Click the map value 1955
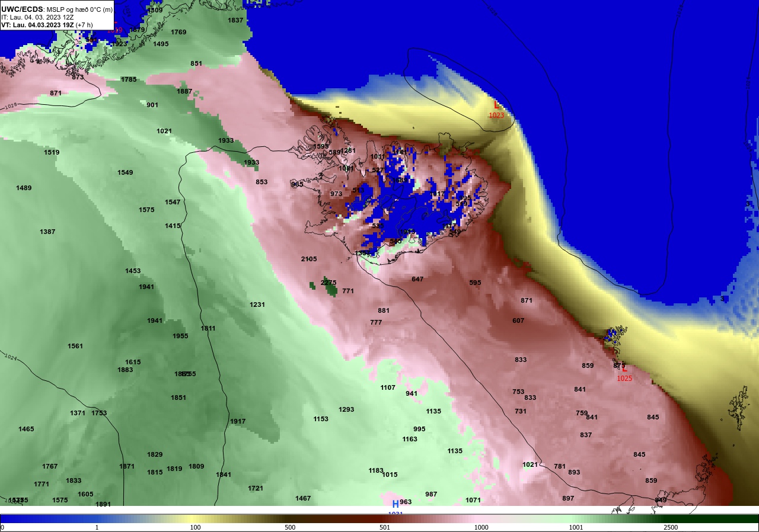The height and width of the screenshot is (532, 759). point(180,336)
